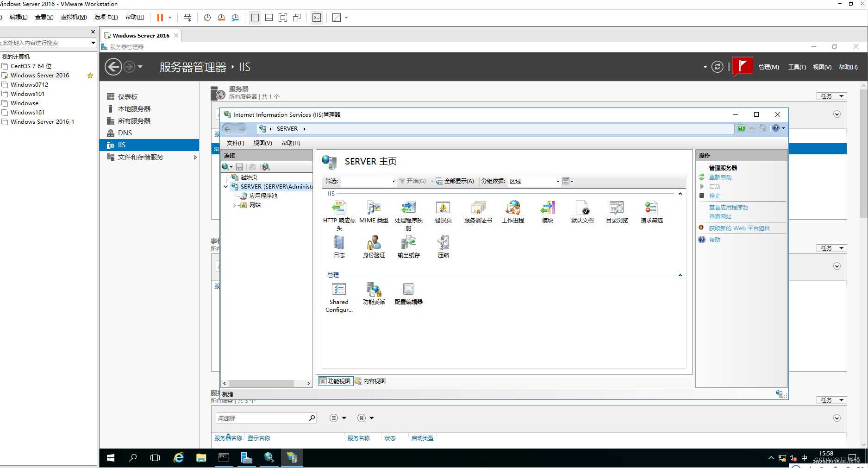Expand the 网站 tree node
The width and height of the screenshot is (868, 468).
pyautogui.click(x=235, y=205)
